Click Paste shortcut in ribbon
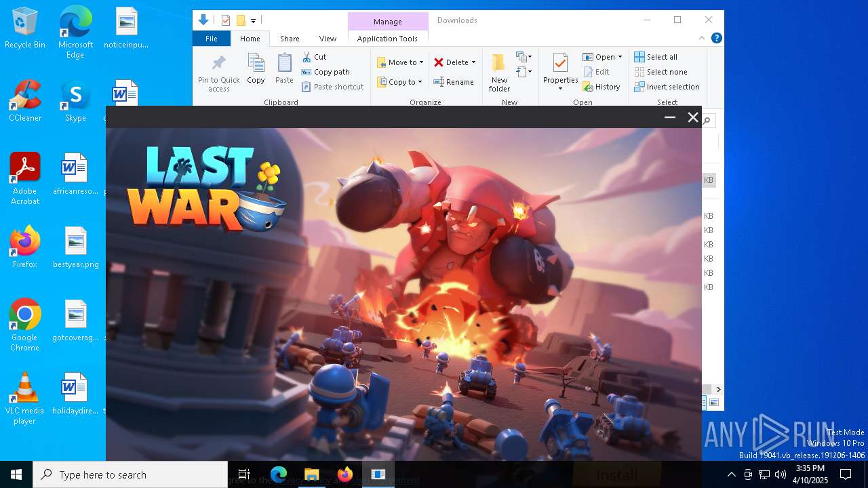 click(x=333, y=87)
